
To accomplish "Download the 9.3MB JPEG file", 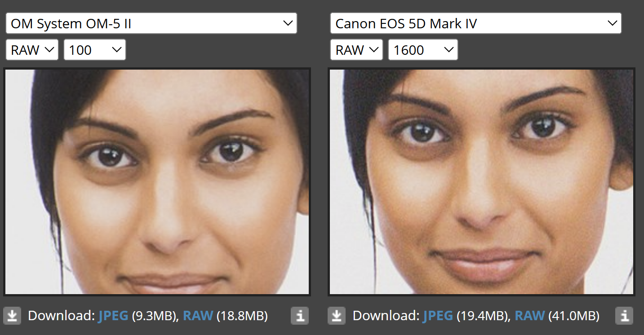I will click(x=113, y=316).
